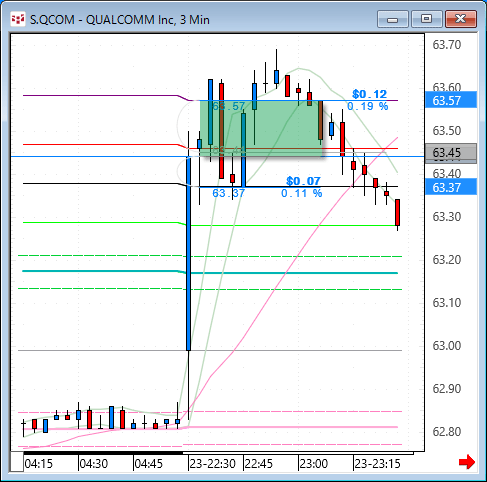The width and height of the screenshot is (487, 482).
Task: Click the tall blue breakout candlestick
Action: point(189,253)
